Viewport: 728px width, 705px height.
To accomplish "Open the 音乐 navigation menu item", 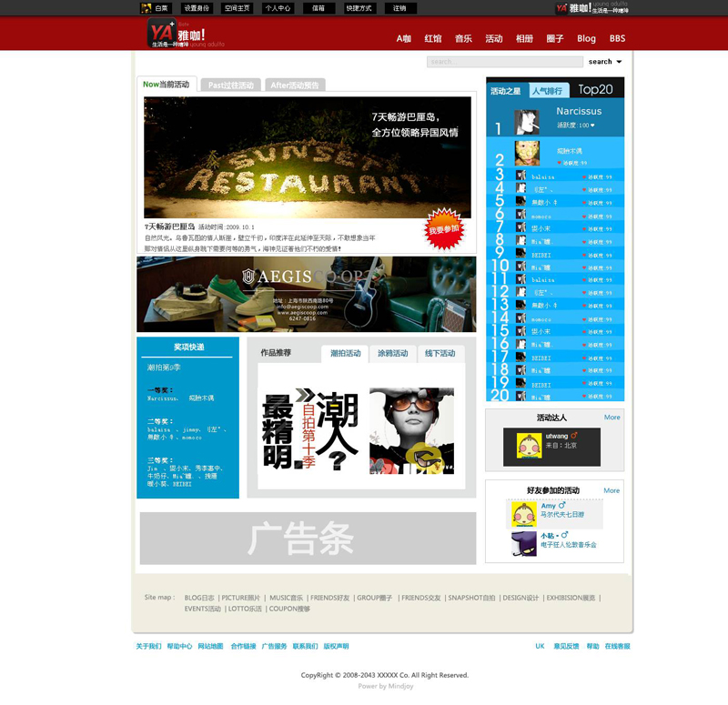I will [x=463, y=39].
